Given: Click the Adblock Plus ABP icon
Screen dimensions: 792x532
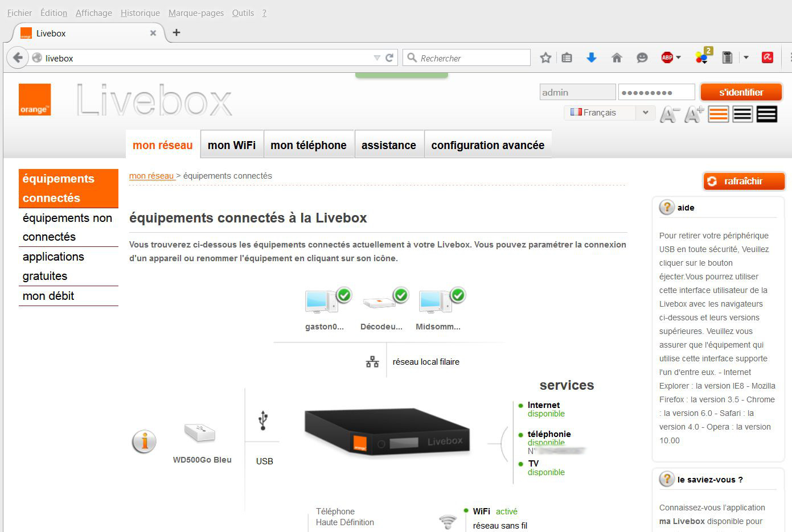Looking at the screenshot, I should (x=667, y=57).
